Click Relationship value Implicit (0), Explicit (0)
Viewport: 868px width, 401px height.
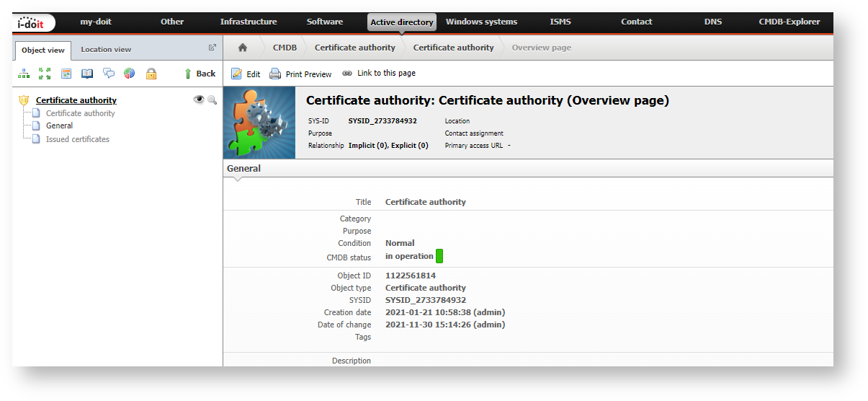coord(388,146)
